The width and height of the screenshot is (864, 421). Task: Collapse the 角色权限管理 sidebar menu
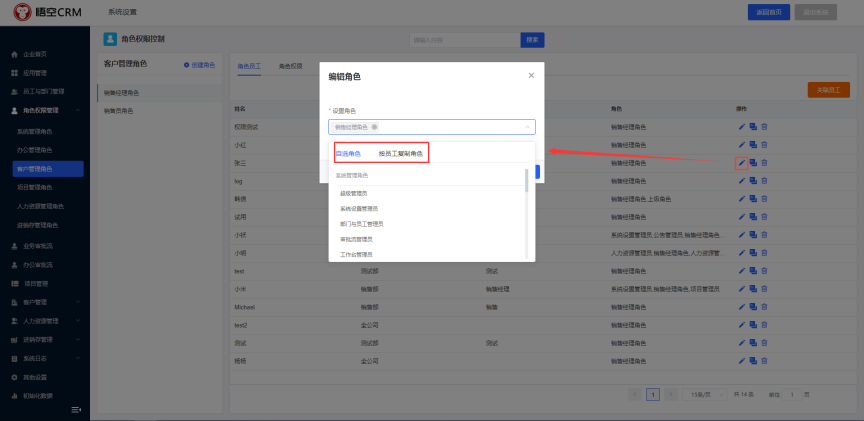pyautogui.click(x=78, y=111)
